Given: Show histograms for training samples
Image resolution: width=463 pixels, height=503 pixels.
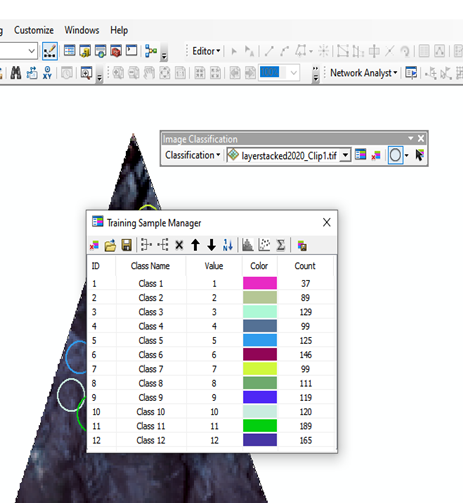Looking at the screenshot, I should click(x=248, y=245).
